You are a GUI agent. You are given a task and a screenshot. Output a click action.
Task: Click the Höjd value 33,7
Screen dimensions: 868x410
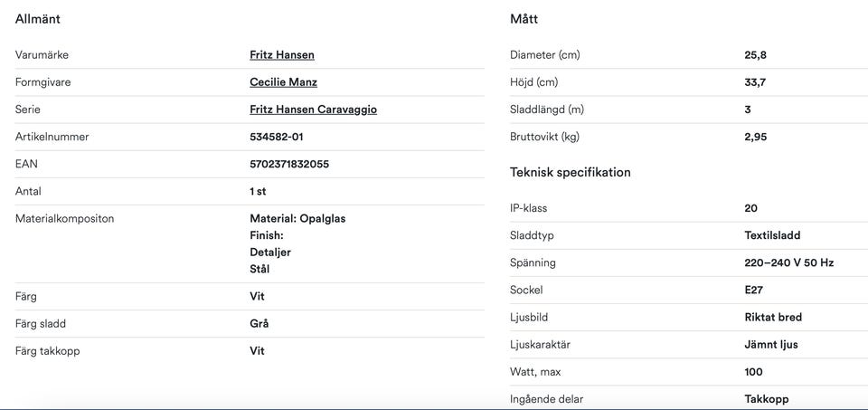click(755, 82)
